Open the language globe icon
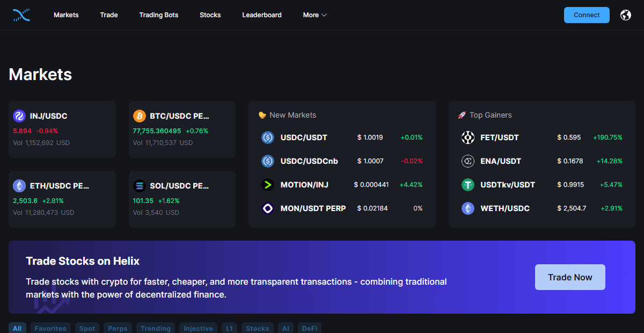The width and height of the screenshot is (644, 333). (625, 15)
